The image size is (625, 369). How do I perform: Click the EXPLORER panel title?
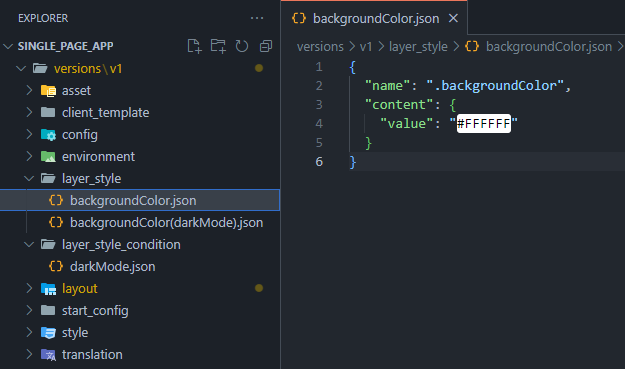click(x=43, y=18)
